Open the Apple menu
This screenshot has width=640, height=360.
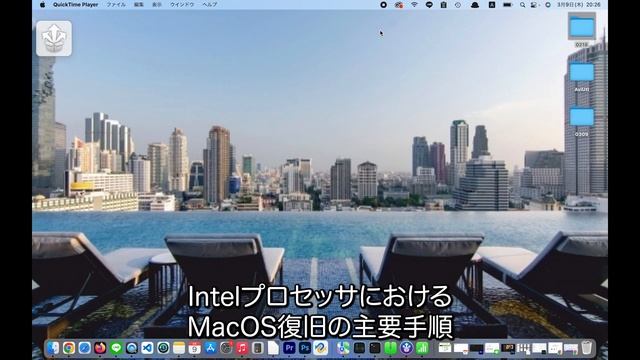(x=42, y=5)
